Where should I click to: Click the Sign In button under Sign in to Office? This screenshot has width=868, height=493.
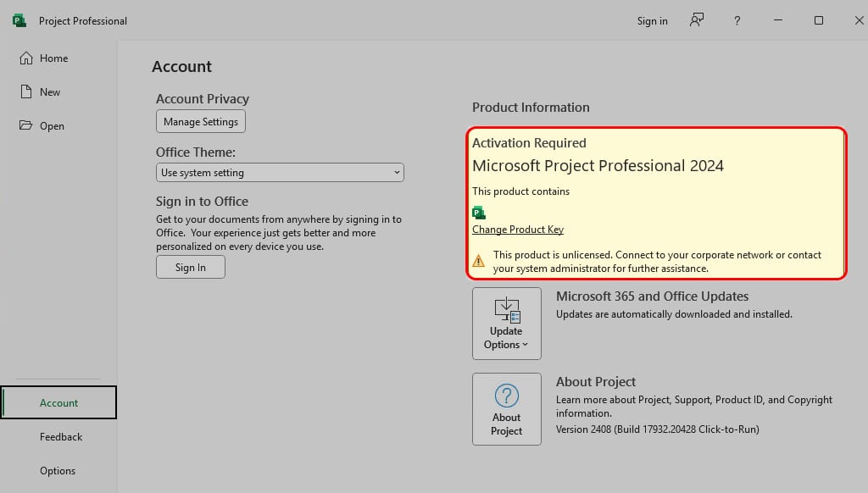tap(191, 267)
